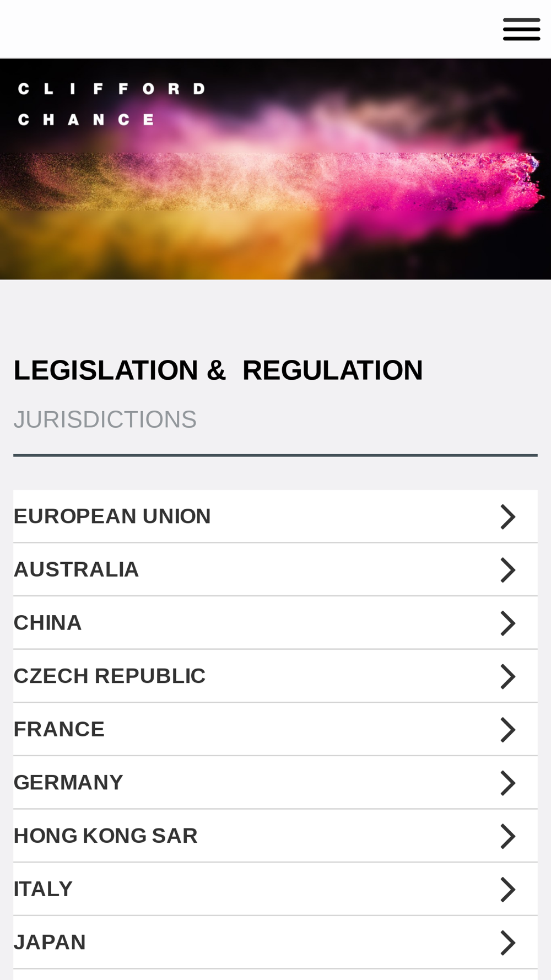551x980 pixels.
Task: Click the Czech Republic chevron arrow
Action: tap(508, 676)
